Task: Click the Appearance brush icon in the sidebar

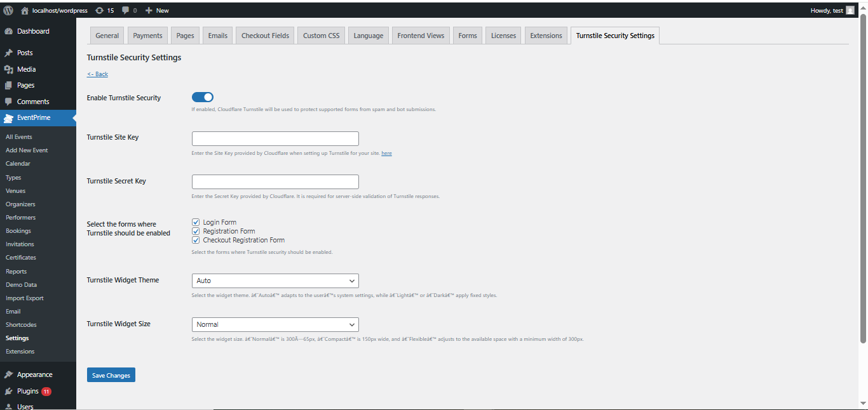Action: click(x=8, y=374)
